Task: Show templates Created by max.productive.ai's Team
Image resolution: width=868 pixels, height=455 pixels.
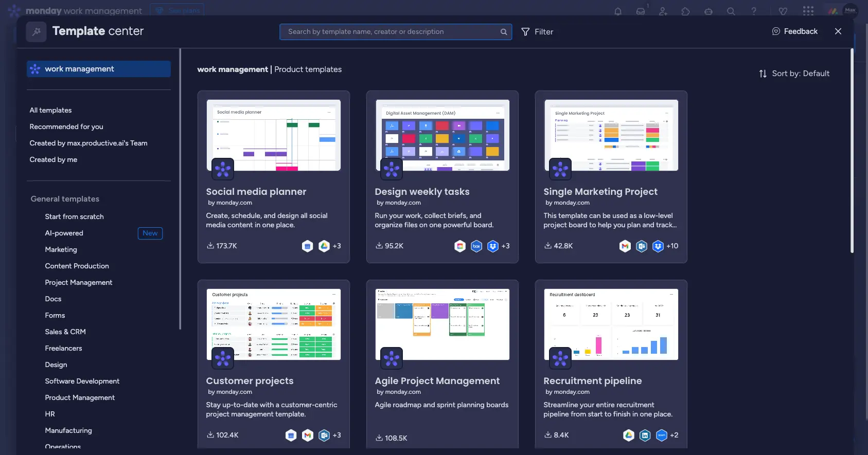Action: 88,143
